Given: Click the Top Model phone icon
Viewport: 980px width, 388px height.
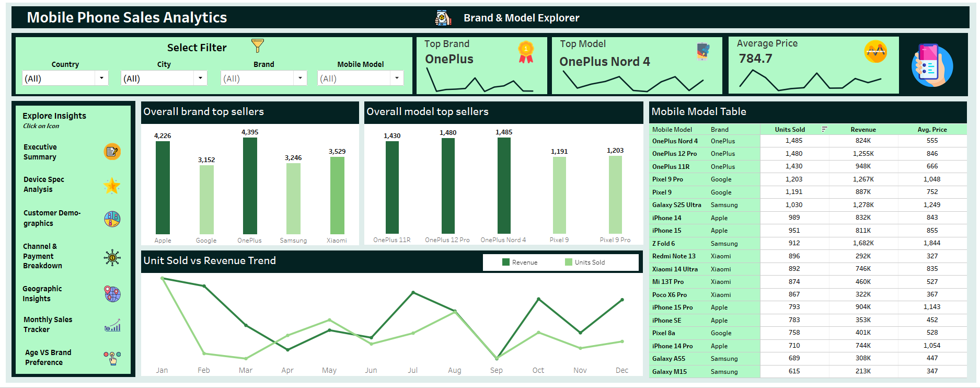Looking at the screenshot, I should (x=703, y=52).
